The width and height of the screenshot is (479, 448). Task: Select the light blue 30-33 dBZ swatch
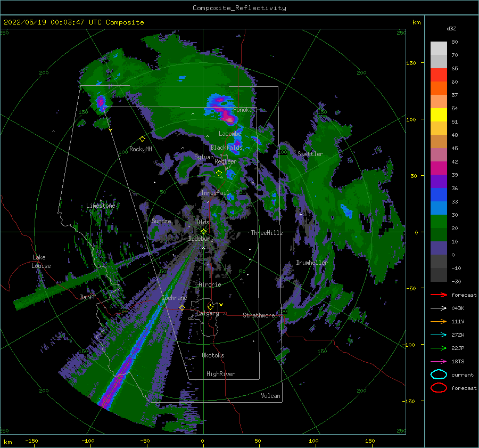click(439, 208)
